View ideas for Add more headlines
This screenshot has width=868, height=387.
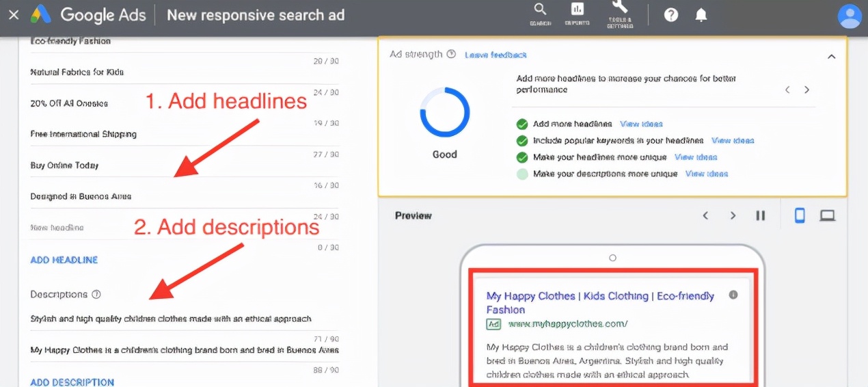pos(641,124)
